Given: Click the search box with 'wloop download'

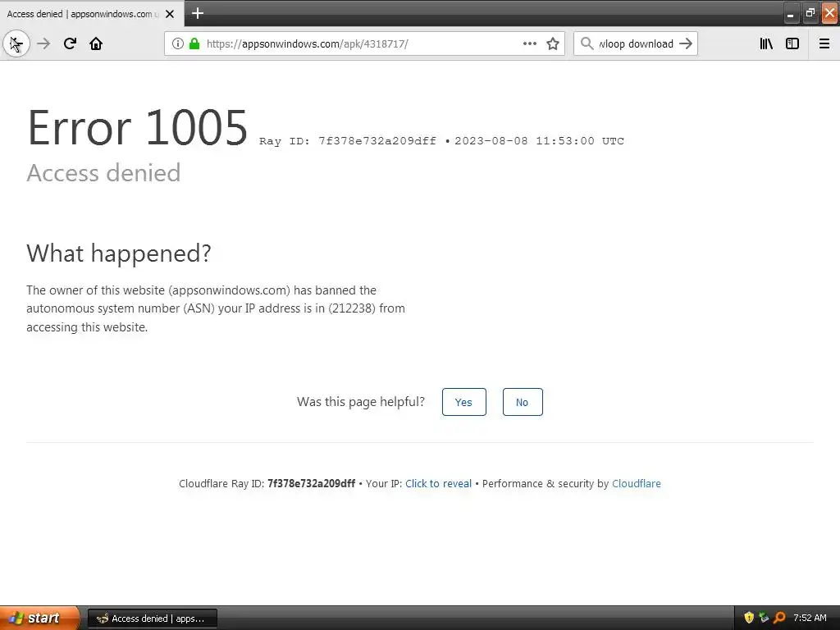Looking at the screenshot, I should pyautogui.click(x=636, y=43).
